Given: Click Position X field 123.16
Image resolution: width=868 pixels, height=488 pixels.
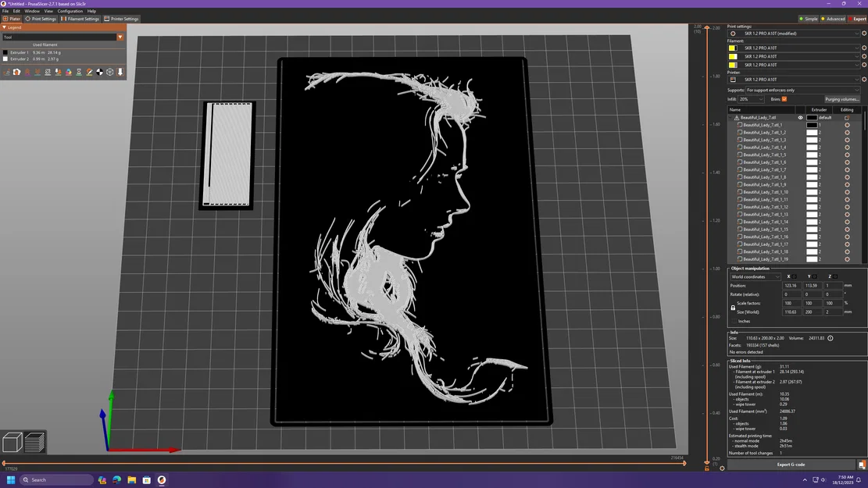Looking at the screenshot, I should (x=791, y=286).
